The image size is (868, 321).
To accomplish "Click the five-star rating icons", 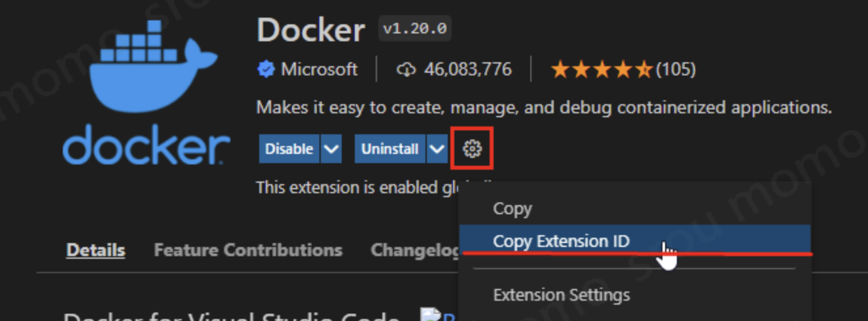I will pyautogui.click(x=602, y=69).
